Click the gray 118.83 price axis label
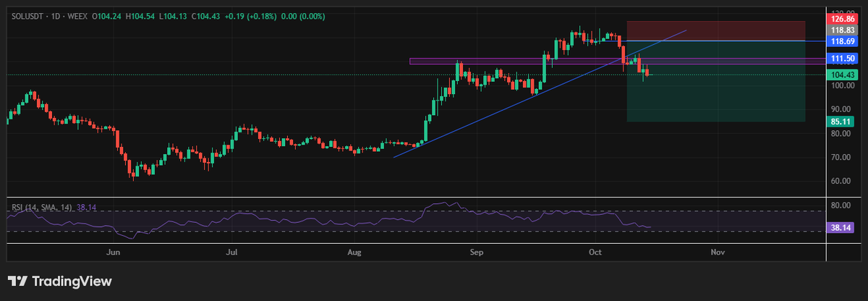Image resolution: width=868 pixels, height=301 pixels. pyautogui.click(x=843, y=30)
